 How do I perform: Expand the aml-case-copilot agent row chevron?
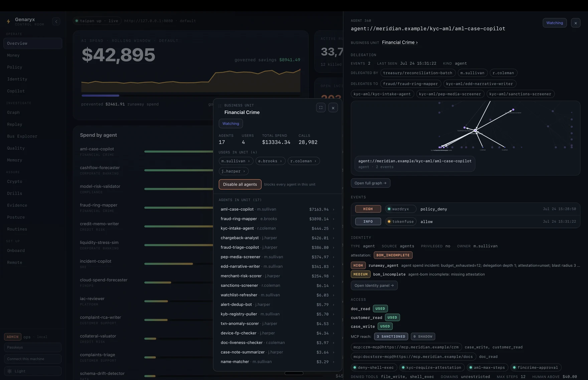pos(333,209)
